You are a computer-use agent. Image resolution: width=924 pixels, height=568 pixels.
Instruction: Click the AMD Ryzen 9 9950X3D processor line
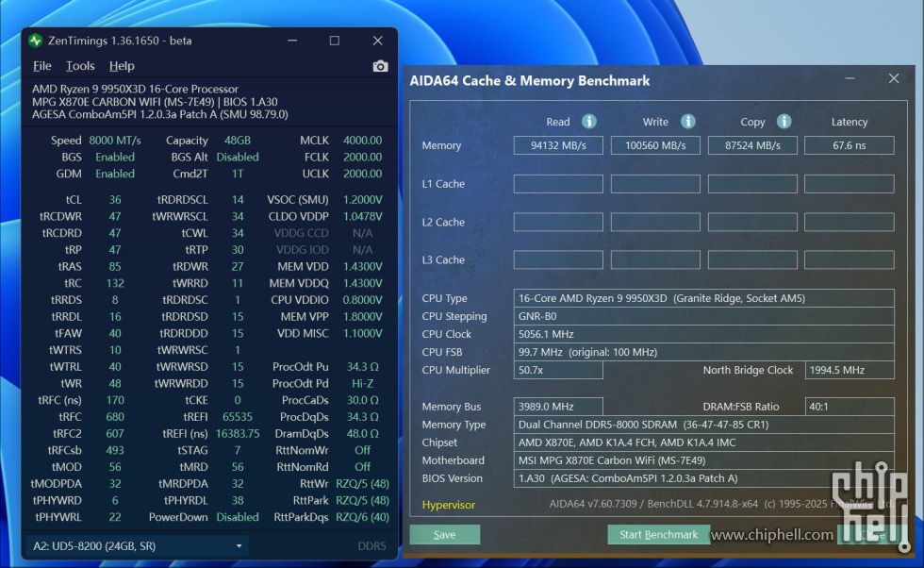[135, 89]
